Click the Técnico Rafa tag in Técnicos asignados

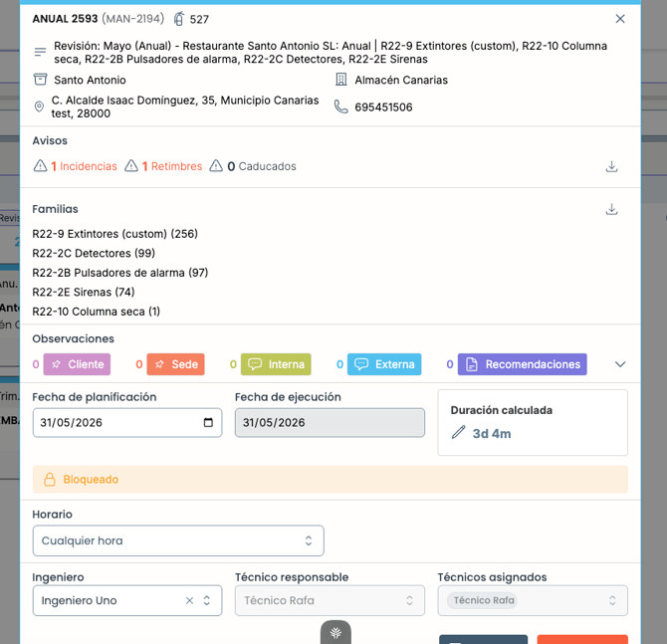[482, 600]
